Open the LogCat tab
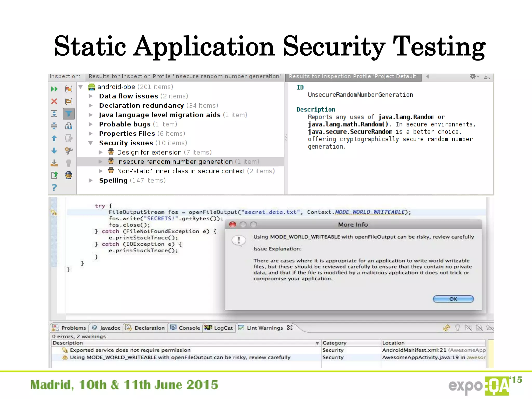The height and width of the screenshot is (399, 532). click(x=219, y=328)
